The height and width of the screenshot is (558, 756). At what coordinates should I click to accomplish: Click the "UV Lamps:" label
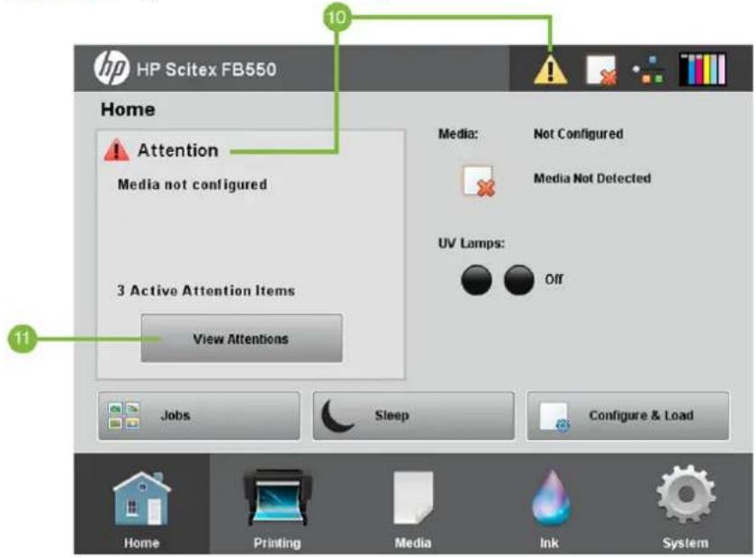471,243
